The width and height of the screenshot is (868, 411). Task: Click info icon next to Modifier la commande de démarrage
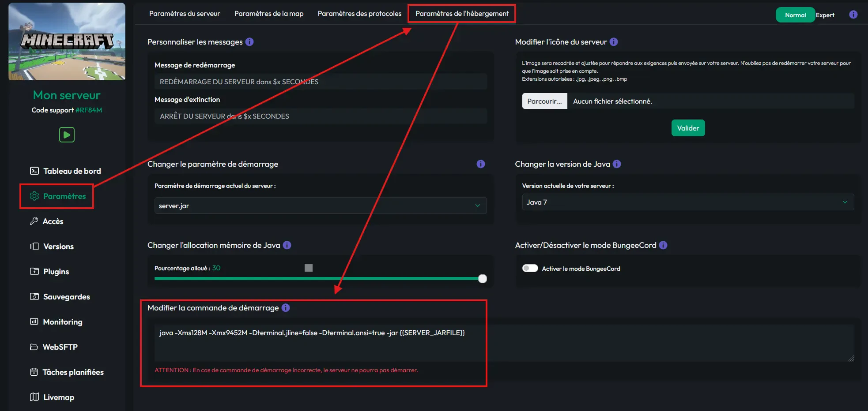click(286, 308)
